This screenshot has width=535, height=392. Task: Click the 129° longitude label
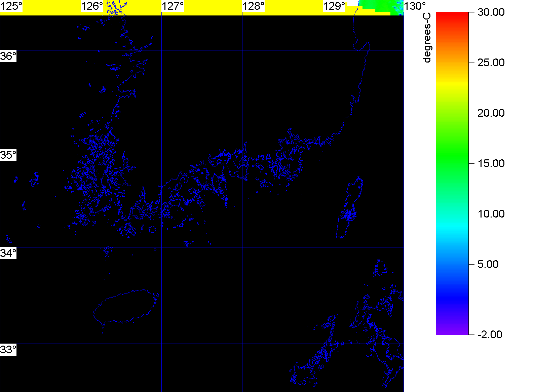[x=334, y=6]
